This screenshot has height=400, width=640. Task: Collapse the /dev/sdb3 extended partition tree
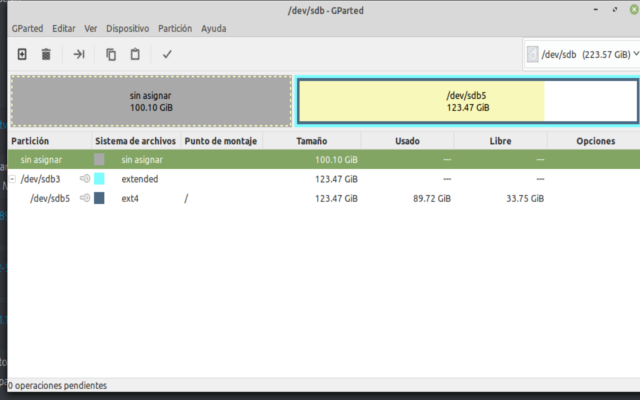tap(13, 179)
